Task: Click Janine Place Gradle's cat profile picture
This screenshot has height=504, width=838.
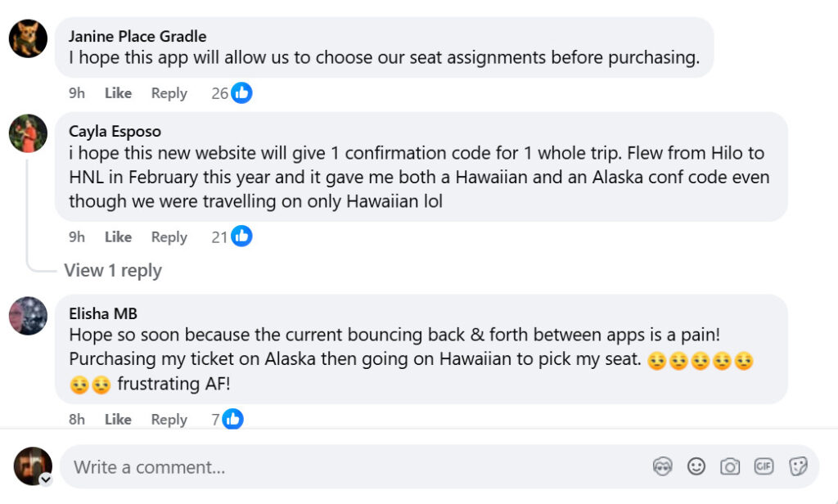Action: tap(28, 38)
